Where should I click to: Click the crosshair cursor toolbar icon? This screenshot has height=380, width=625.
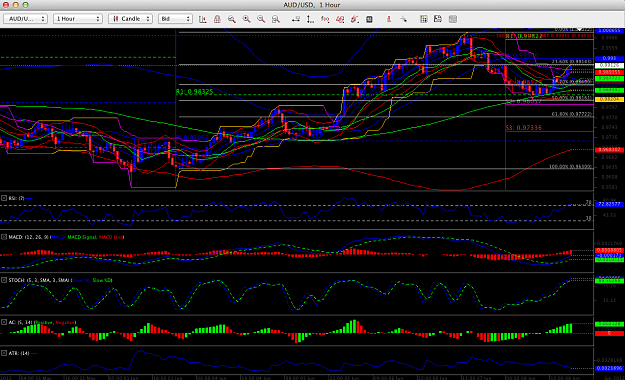point(403,19)
